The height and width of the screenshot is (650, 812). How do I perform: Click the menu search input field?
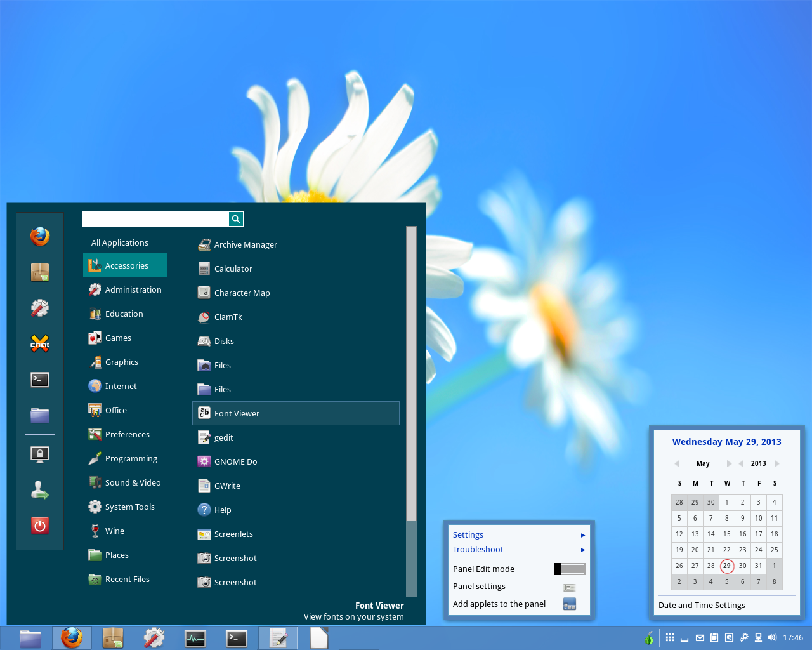[155, 219]
